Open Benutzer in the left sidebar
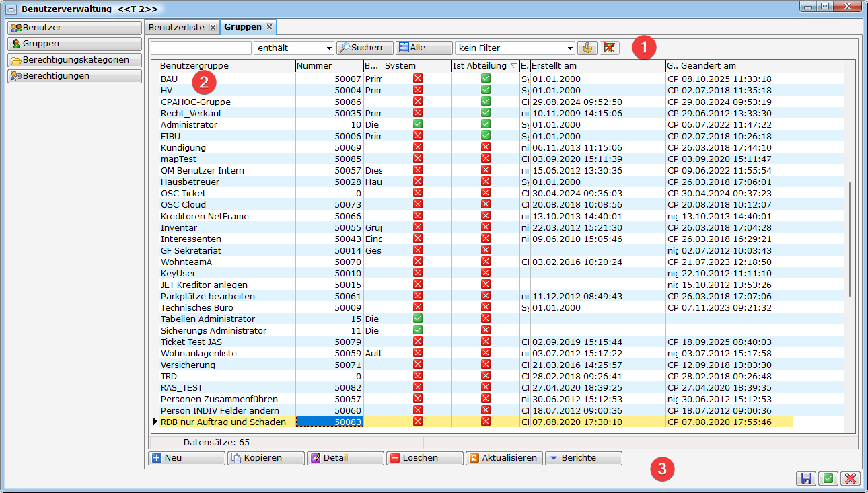This screenshot has width=868, height=493. click(75, 28)
